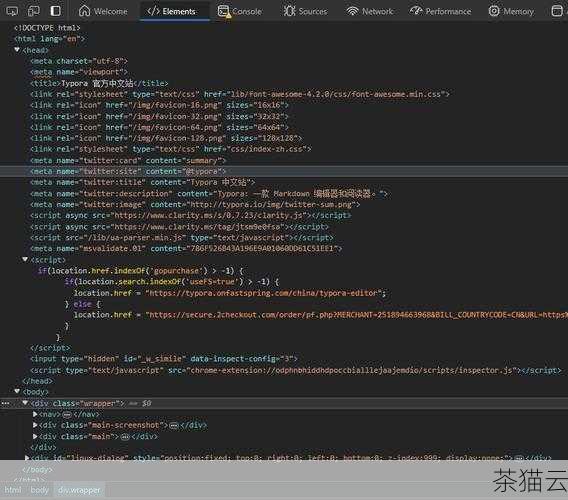Toggle device emulation icon
The height and width of the screenshot is (500, 568).
34,11
